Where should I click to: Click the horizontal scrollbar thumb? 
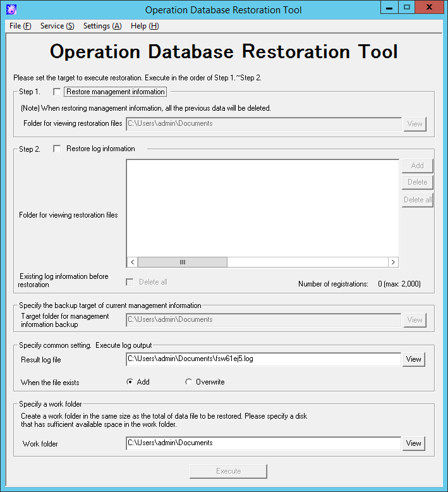[x=183, y=262]
